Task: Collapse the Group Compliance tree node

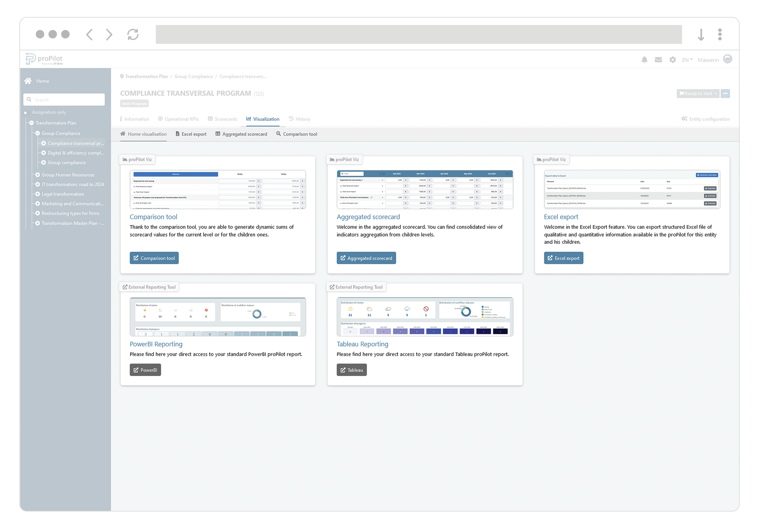Action: 38,133
